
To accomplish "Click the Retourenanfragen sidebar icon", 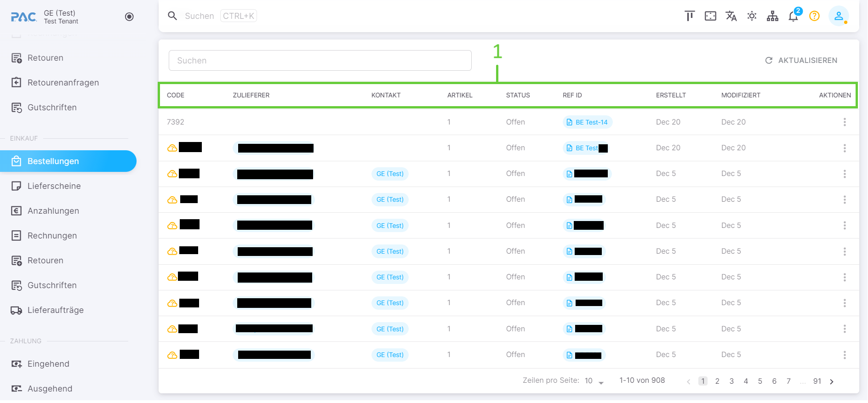I will click(x=17, y=83).
